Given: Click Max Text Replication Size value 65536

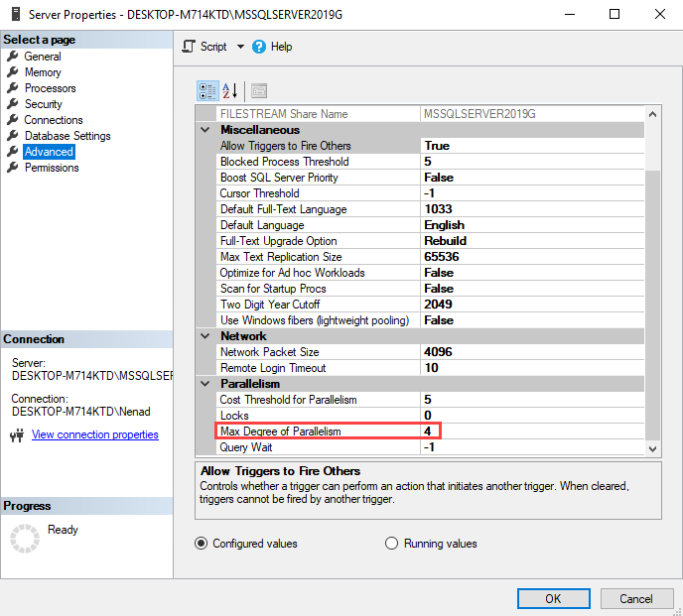Looking at the screenshot, I should click(532, 257).
